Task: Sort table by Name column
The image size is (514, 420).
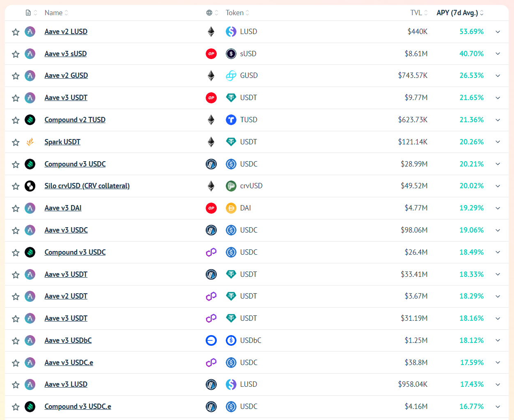Action: 56,13
